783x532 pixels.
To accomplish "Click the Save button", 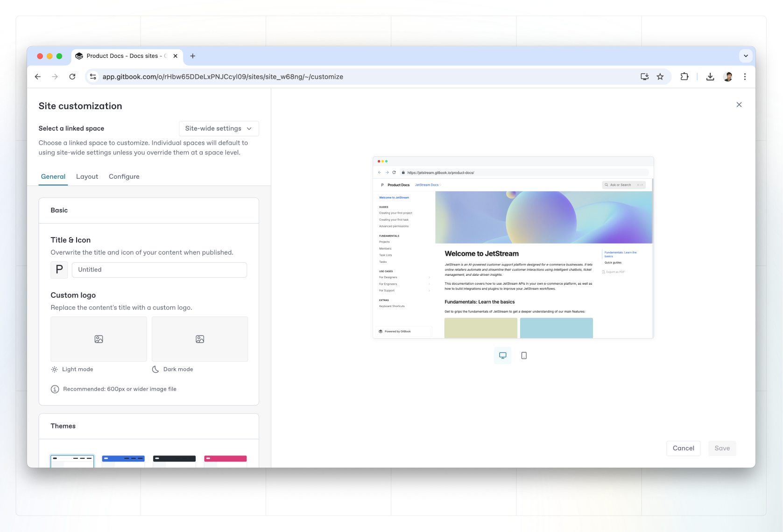I will (722, 448).
